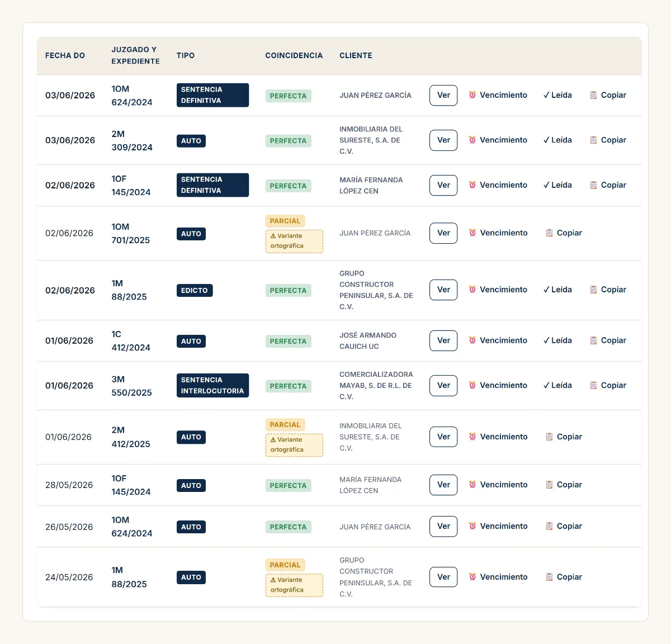Click clipboard icon in 10M 701/2025 row
This screenshot has height=644, width=671.
click(x=550, y=233)
